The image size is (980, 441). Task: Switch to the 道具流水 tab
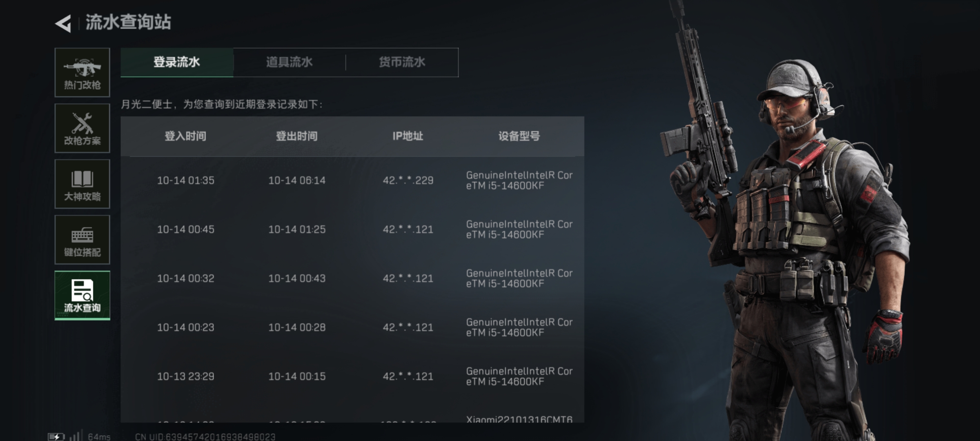tap(290, 62)
